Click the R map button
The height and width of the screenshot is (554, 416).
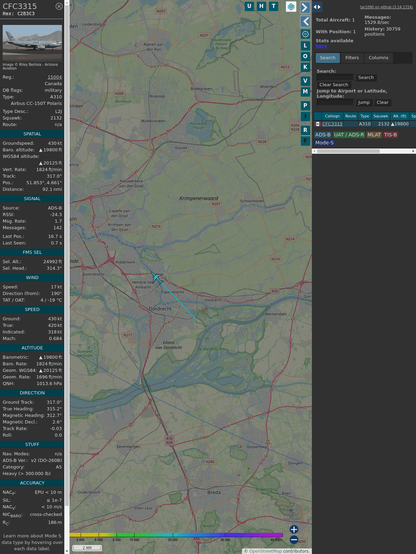[x=305, y=130]
